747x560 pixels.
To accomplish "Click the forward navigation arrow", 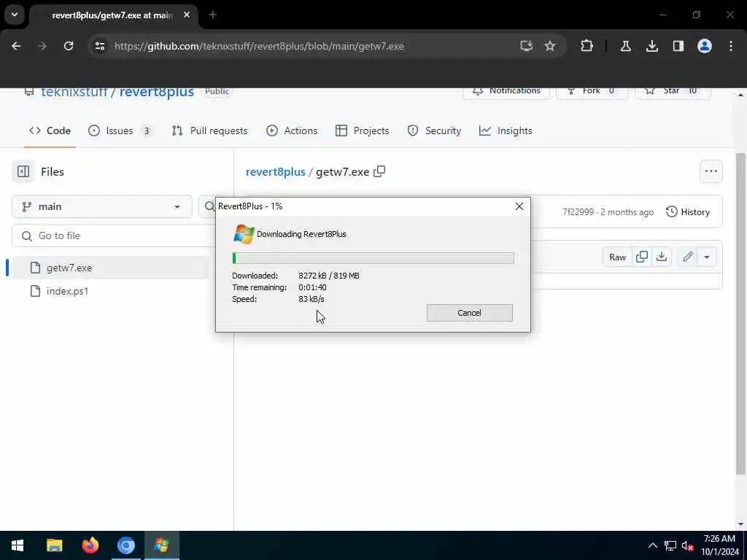I will (42, 46).
